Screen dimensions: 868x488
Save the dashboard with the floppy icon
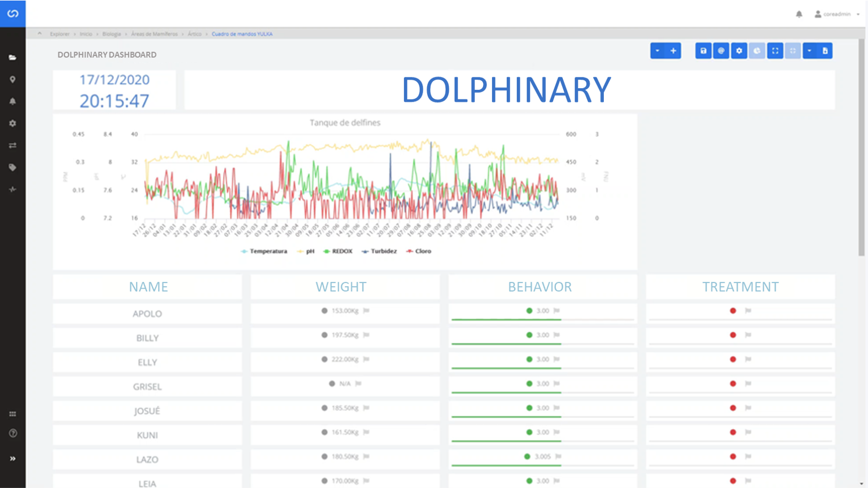(703, 51)
